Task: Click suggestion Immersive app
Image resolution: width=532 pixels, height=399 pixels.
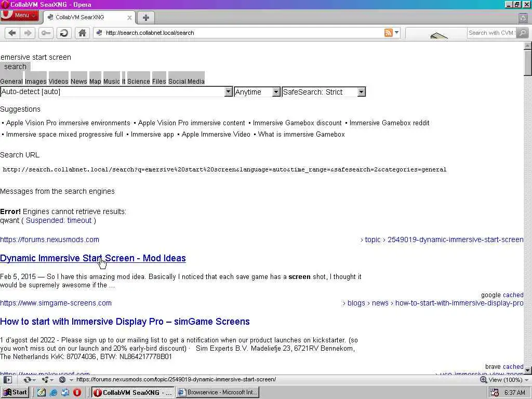Action: pos(152,135)
